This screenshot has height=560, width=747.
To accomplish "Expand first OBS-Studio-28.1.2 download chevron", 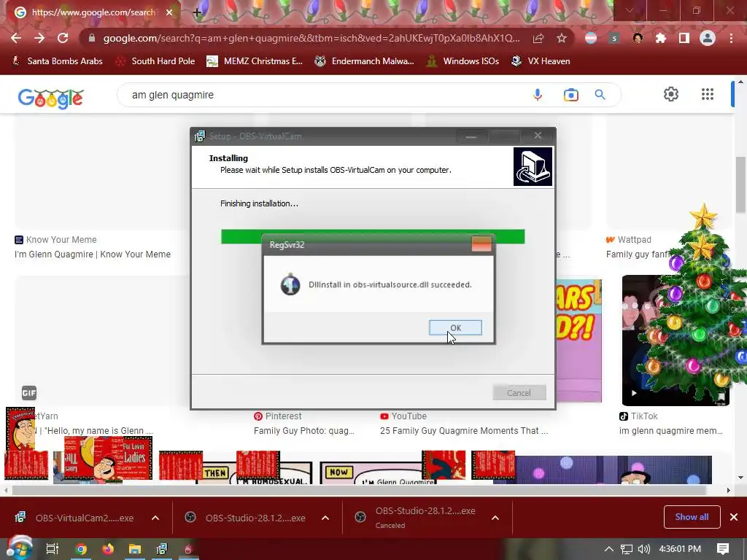I will click(325, 518).
